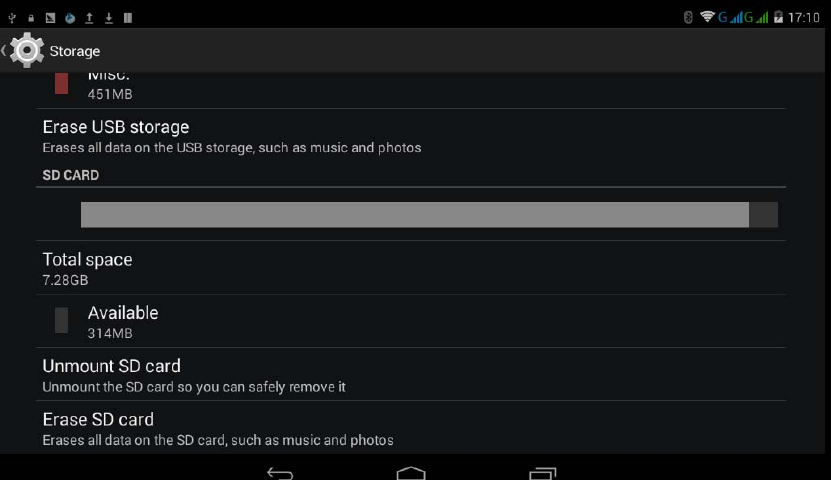The width and height of the screenshot is (831, 480).
Task: Tap the dark Available color swatch
Action: click(61, 320)
